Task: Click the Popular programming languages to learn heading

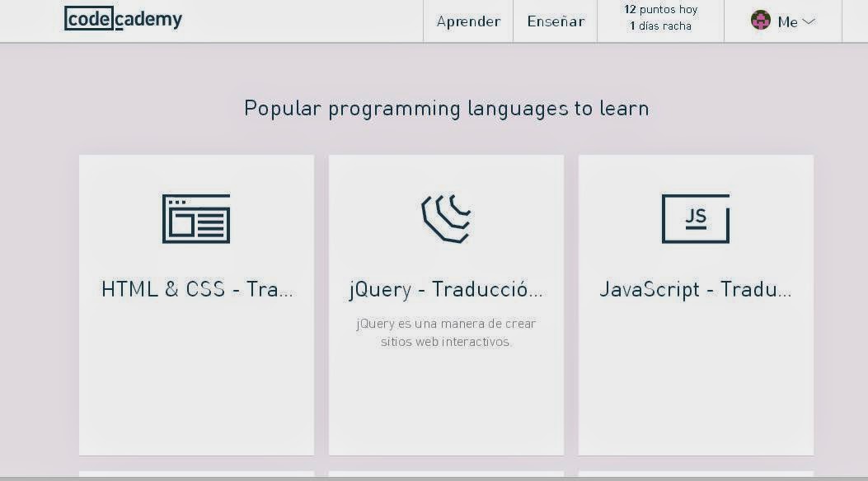Action: click(446, 109)
